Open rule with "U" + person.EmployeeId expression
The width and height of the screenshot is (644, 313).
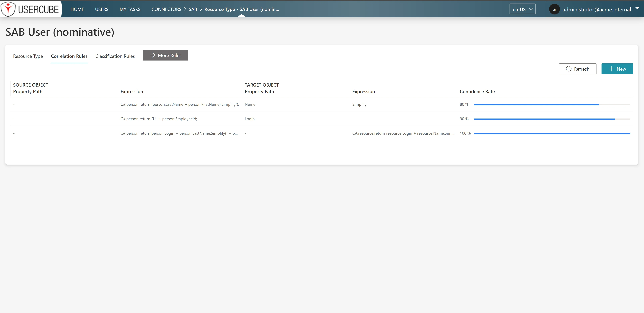(x=159, y=119)
